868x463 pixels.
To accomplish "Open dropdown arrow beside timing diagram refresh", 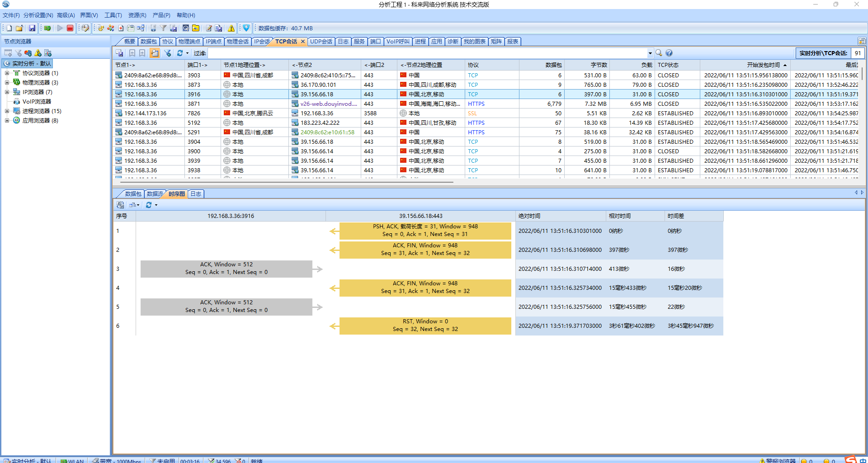I will pyautogui.click(x=156, y=205).
